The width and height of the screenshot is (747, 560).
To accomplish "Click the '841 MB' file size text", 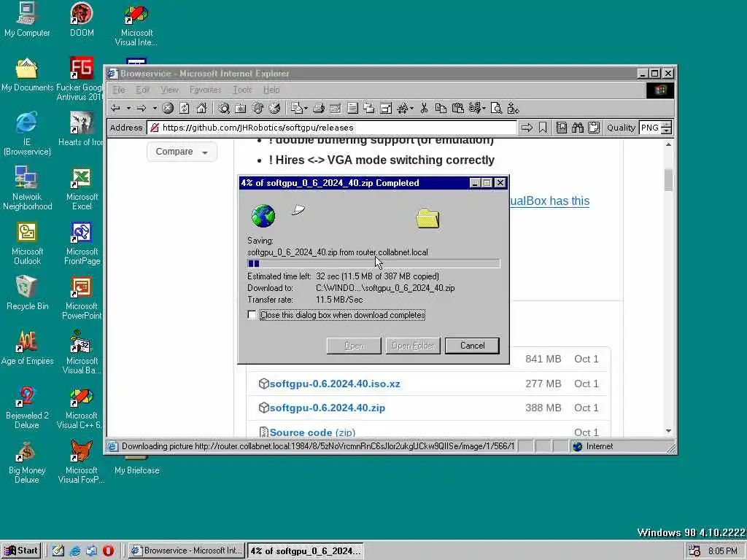I will (543, 359).
